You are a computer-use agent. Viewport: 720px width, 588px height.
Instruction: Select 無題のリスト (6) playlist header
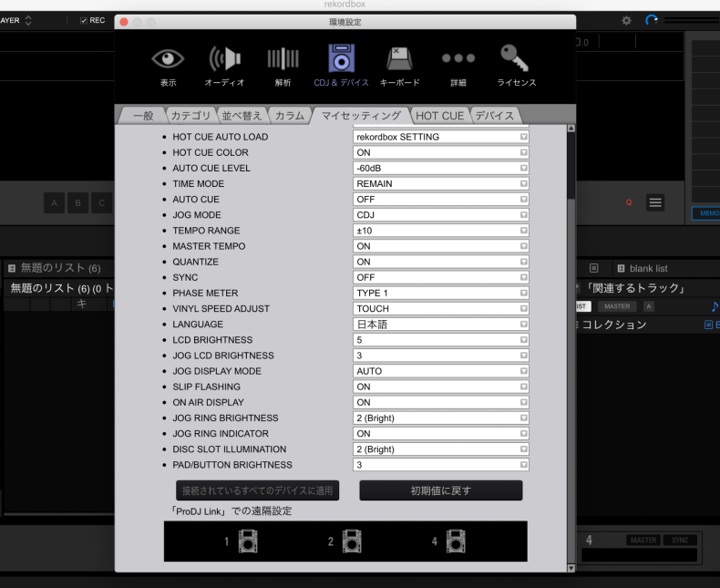point(60,268)
